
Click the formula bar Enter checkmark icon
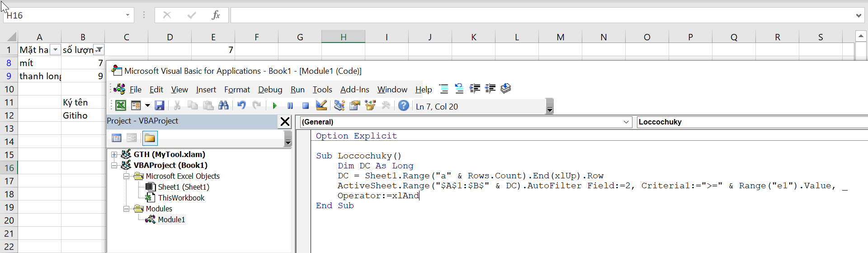click(192, 15)
